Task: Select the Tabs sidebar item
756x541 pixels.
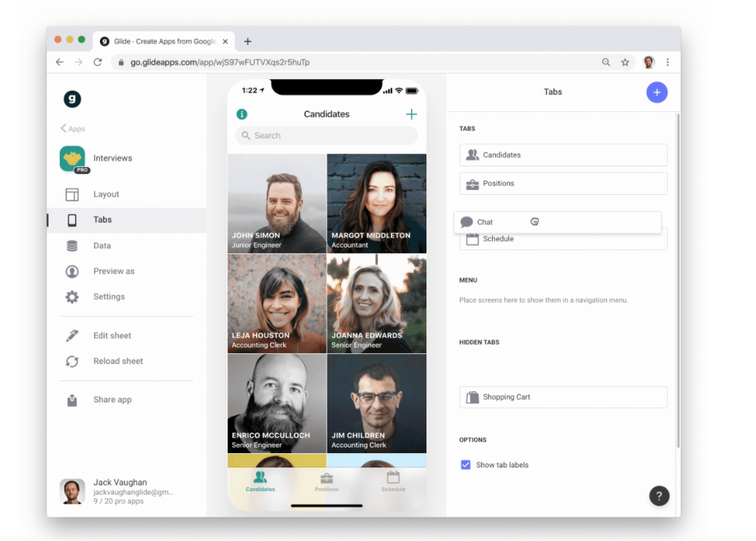Action: pos(127,220)
